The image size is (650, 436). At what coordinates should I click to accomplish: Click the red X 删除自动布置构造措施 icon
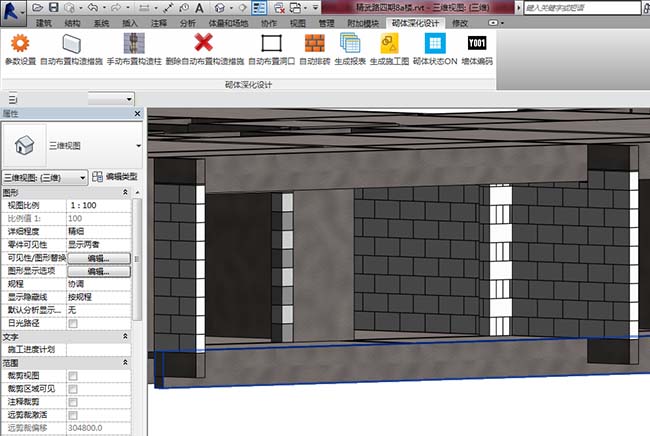(x=204, y=42)
